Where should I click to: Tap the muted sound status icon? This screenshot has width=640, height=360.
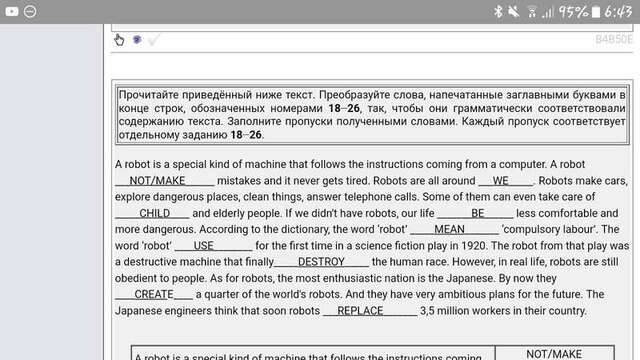tap(514, 12)
